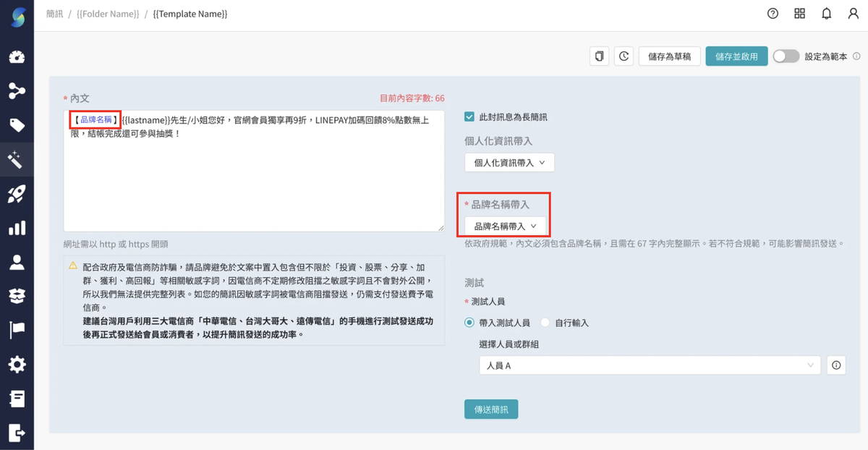The width and height of the screenshot is (868, 450).
Task: Click the history clock icon button
Action: pos(624,56)
